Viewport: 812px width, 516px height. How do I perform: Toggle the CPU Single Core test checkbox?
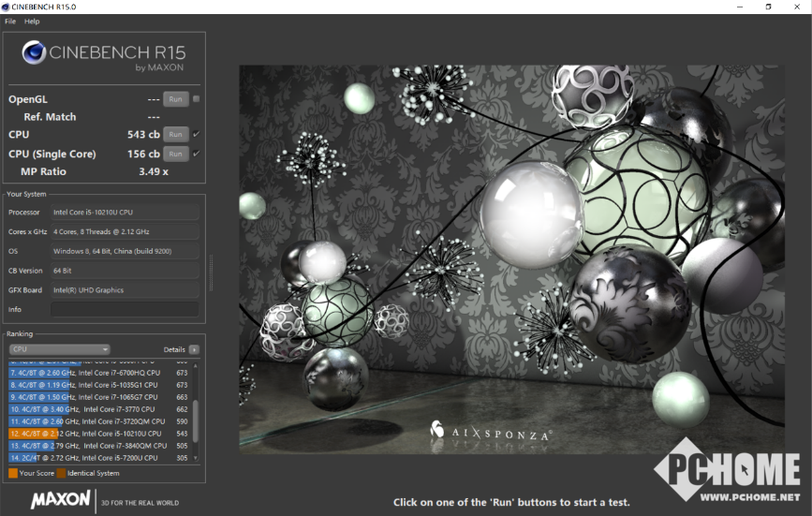click(197, 154)
